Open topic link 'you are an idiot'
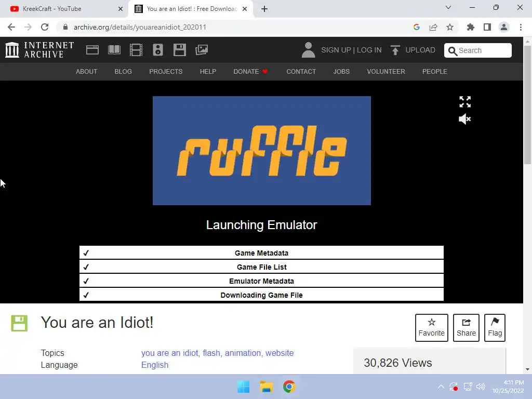 coord(170,353)
